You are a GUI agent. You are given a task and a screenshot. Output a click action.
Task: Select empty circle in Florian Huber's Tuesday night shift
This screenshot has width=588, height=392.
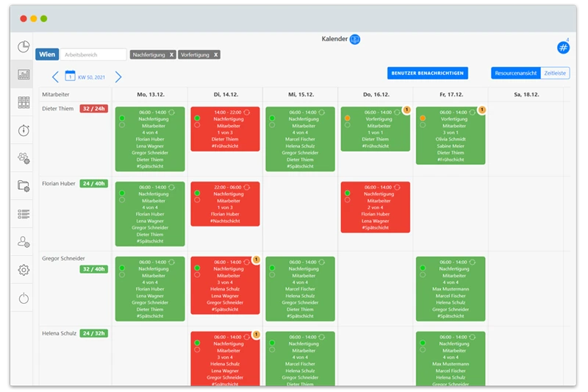[x=196, y=200]
